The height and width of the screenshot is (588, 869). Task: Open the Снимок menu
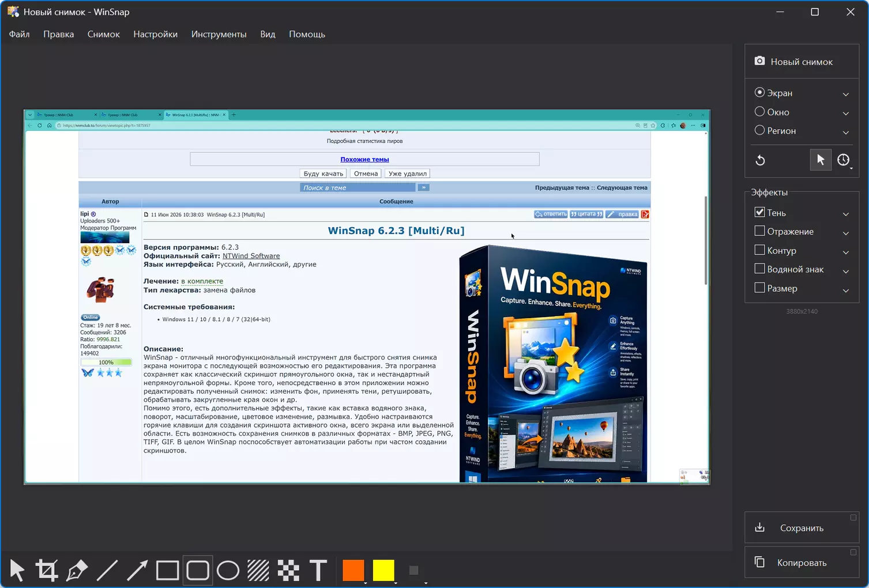pos(104,34)
